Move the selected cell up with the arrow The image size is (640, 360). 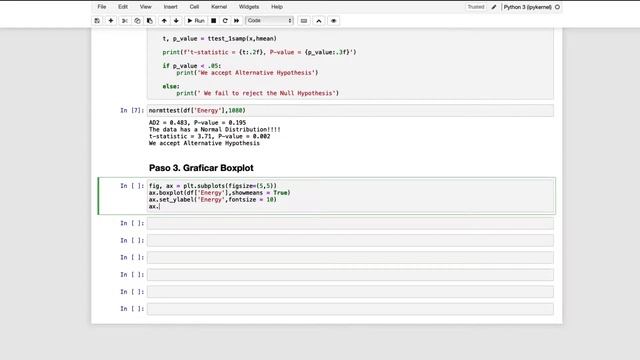[x=164, y=21]
